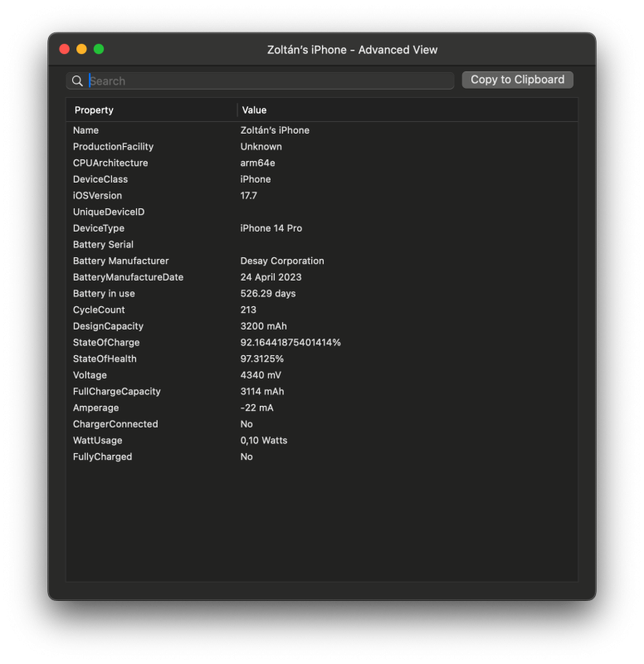644x664 pixels.
Task: Select the FullChargeCapacity row
Action: pyautogui.click(x=322, y=391)
